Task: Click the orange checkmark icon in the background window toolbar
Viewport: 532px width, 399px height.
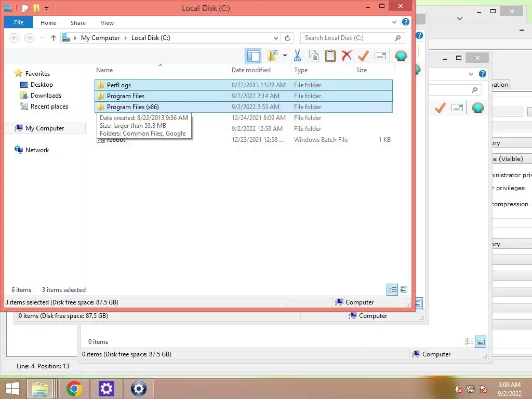Action: click(x=440, y=108)
